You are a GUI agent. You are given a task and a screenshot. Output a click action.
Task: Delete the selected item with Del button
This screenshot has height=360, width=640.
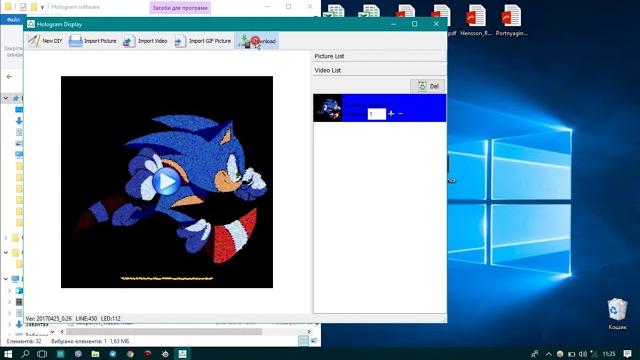pyautogui.click(x=427, y=86)
